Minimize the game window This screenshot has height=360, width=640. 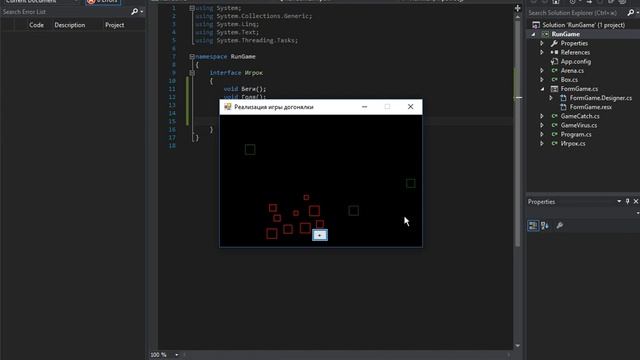coord(364,107)
